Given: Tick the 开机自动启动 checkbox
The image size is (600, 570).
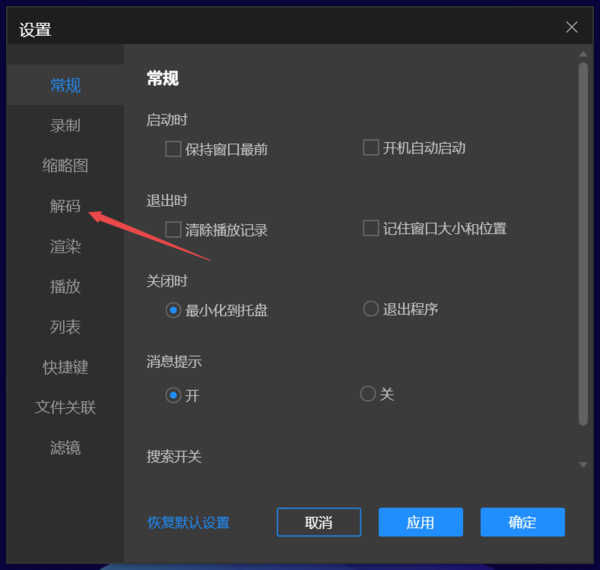Looking at the screenshot, I should tap(371, 148).
